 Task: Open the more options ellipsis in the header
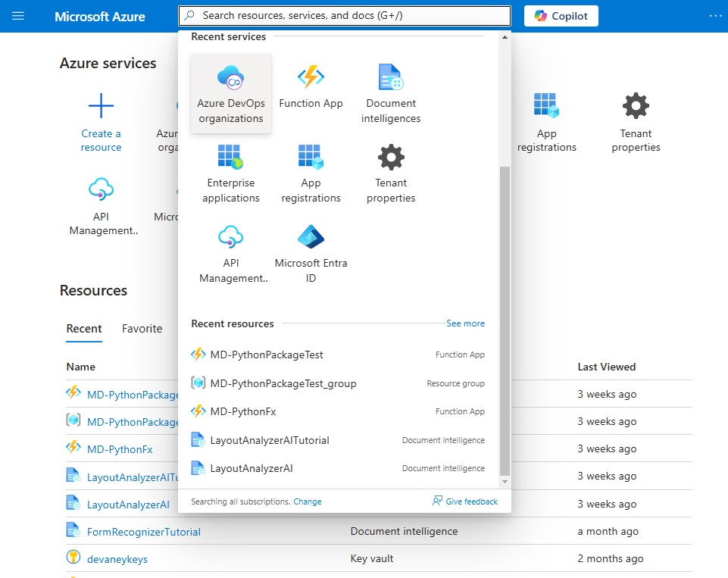[715, 16]
